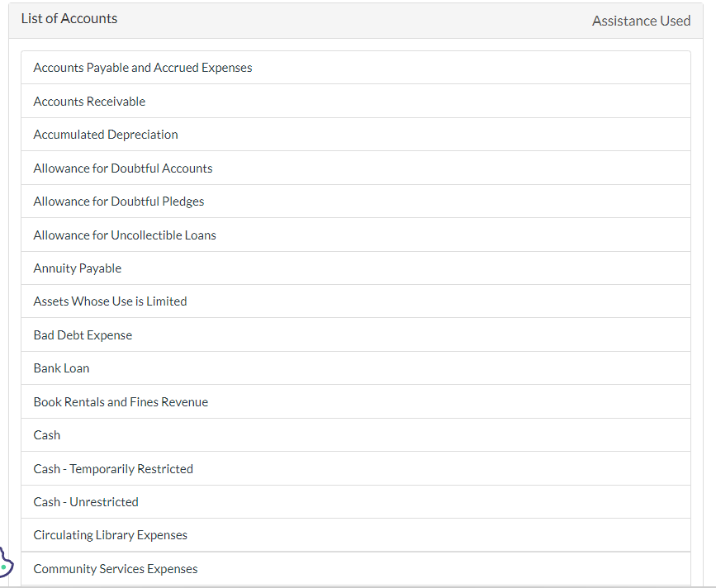Click the List of Accounts header
The height and width of the screenshot is (588, 716).
tap(69, 17)
